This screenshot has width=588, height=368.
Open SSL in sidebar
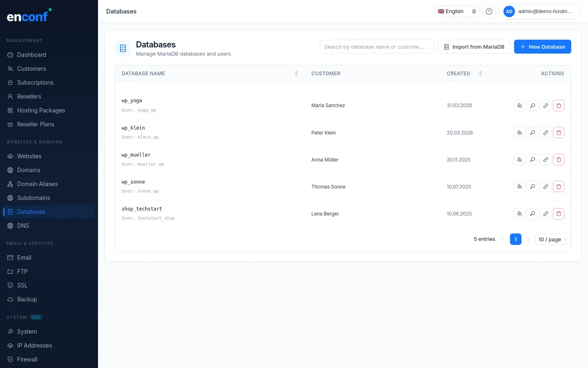[49, 285]
